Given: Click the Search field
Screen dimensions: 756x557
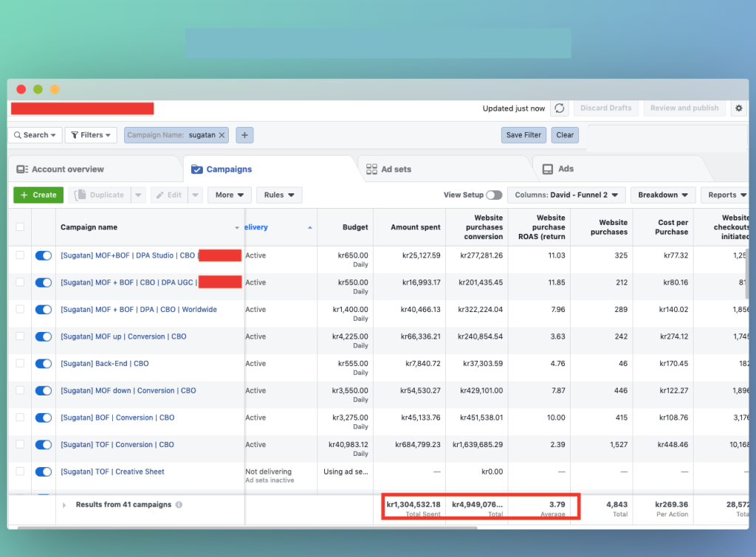Looking at the screenshot, I should point(35,135).
